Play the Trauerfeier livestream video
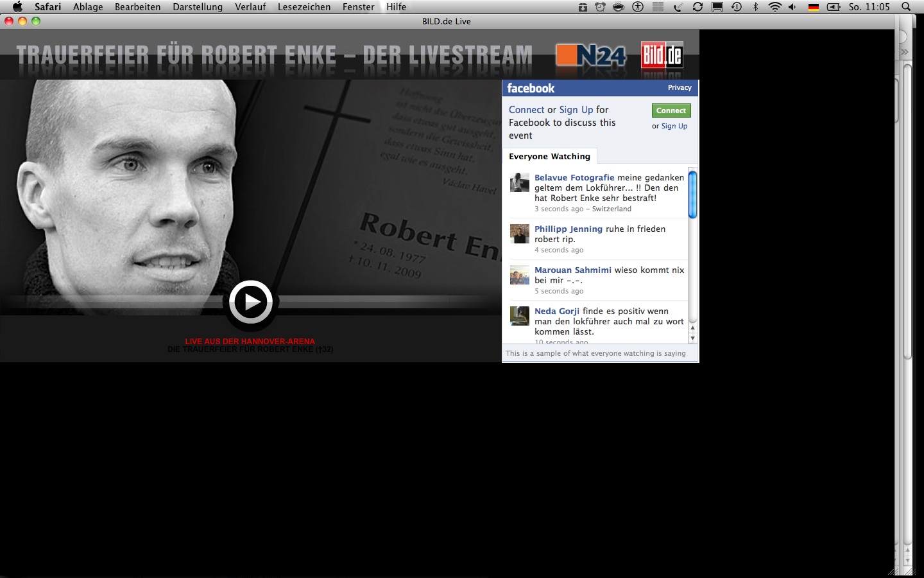Image resolution: width=924 pixels, height=578 pixels. tap(252, 302)
